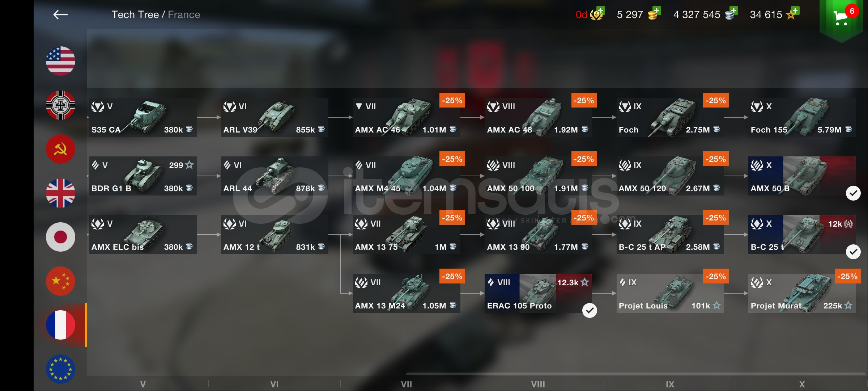Select the USSR hammer and sickle icon
Viewport: 868px width, 391px height.
[x=60, y=149]
